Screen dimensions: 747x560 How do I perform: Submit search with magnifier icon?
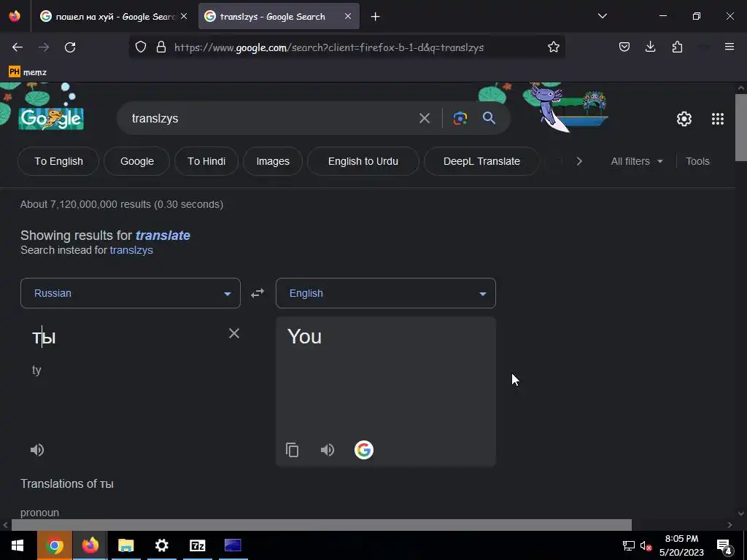(489, 117)
